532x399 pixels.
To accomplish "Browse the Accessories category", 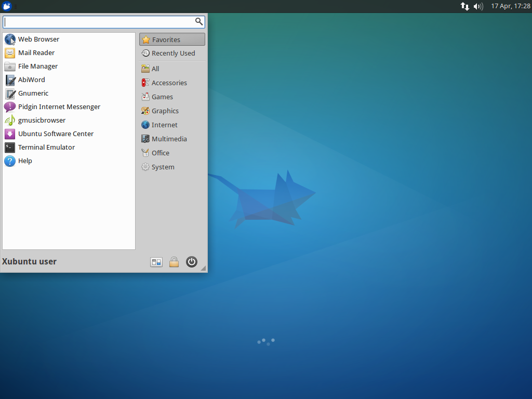I will click(x=169, y=83).
